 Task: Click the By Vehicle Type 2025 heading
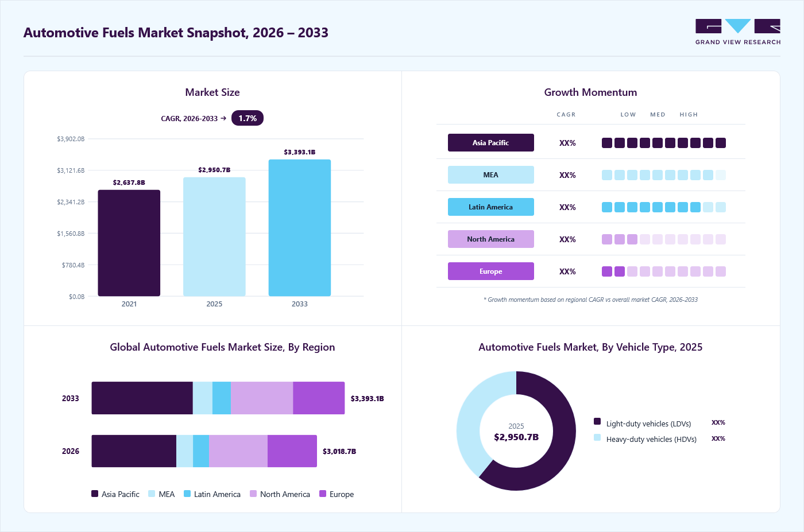point(590,347)
